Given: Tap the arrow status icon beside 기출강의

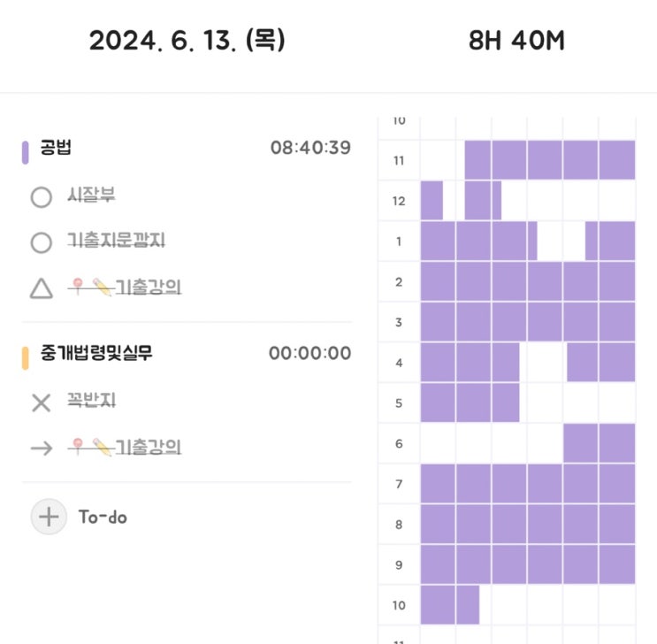Looking at the screenshot, I should [x=42, y=448].
